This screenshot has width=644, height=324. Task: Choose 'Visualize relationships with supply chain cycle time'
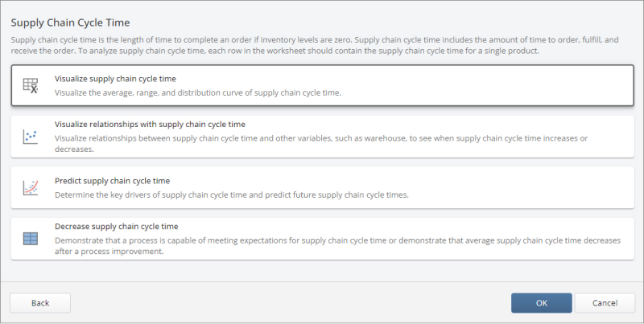[150, 125]
